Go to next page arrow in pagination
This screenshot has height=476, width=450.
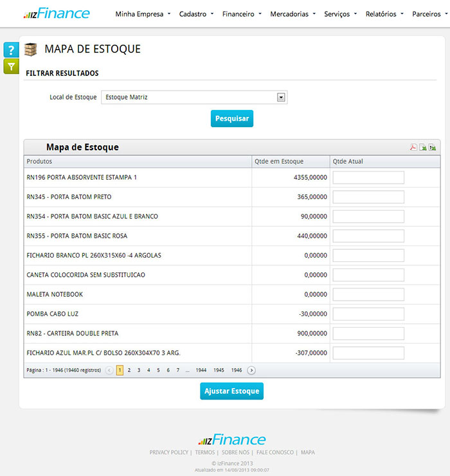coord(251,370)
